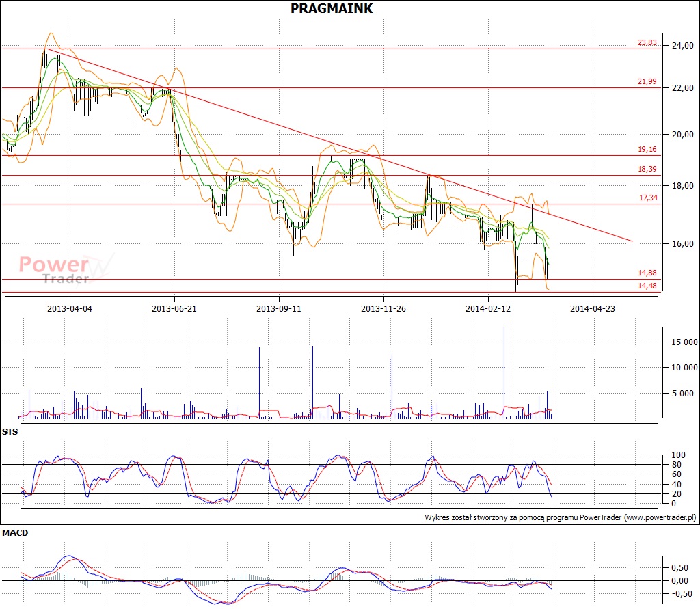Click the PRAGMAINK chart title
Image resolution: width=700 pixels, height=609 pixels.
coord(332,8)
